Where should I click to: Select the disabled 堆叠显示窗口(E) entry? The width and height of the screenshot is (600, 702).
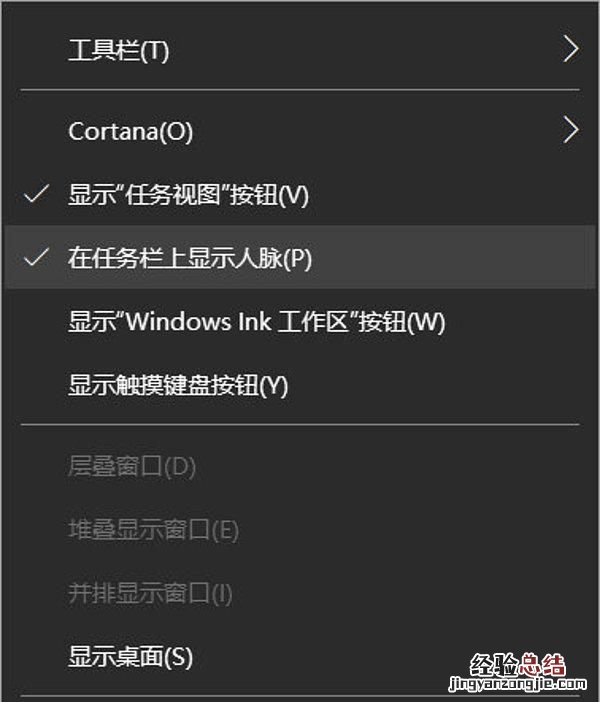pyautogui.click(x=153, y=529)
